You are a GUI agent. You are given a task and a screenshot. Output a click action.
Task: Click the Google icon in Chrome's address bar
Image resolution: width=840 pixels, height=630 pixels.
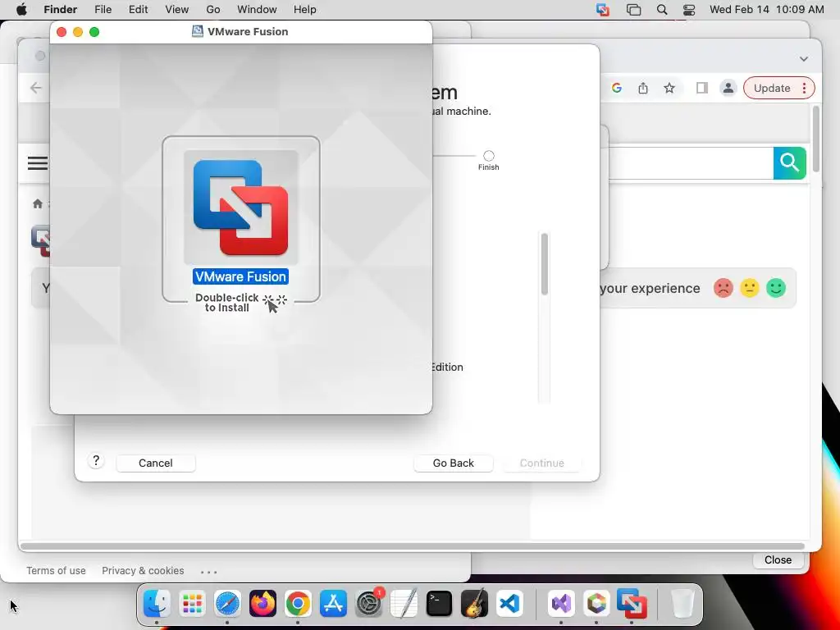click(617, 89)
